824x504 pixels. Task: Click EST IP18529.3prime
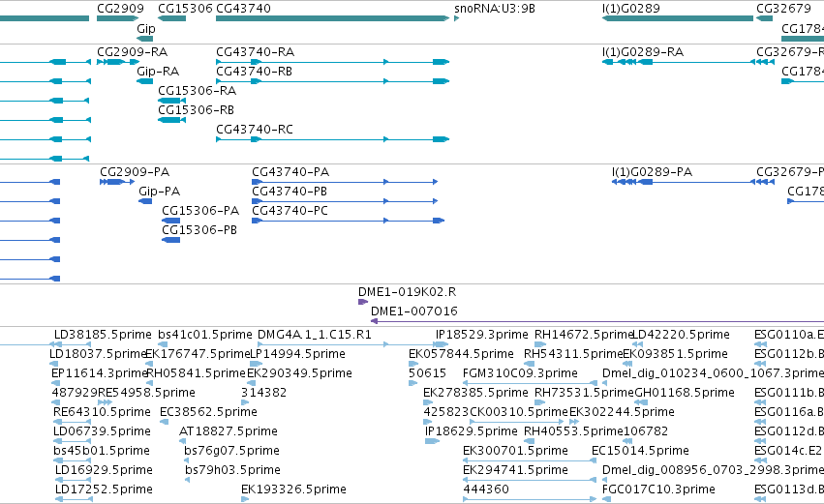pyautogui.click(x=481, y=335)
